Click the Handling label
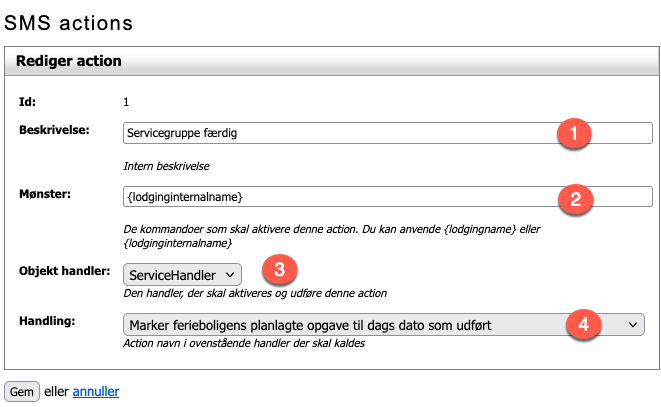Image resolution: width=661 pixels, height=407 pixels. 47,321
